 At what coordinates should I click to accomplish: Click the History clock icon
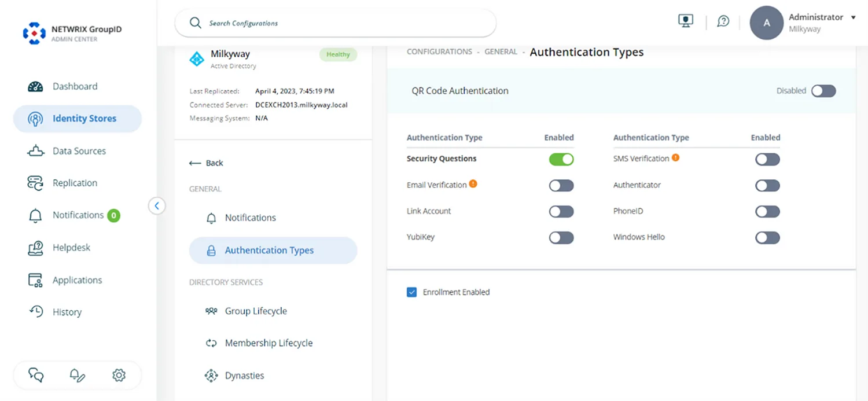(x=35, y=311)
